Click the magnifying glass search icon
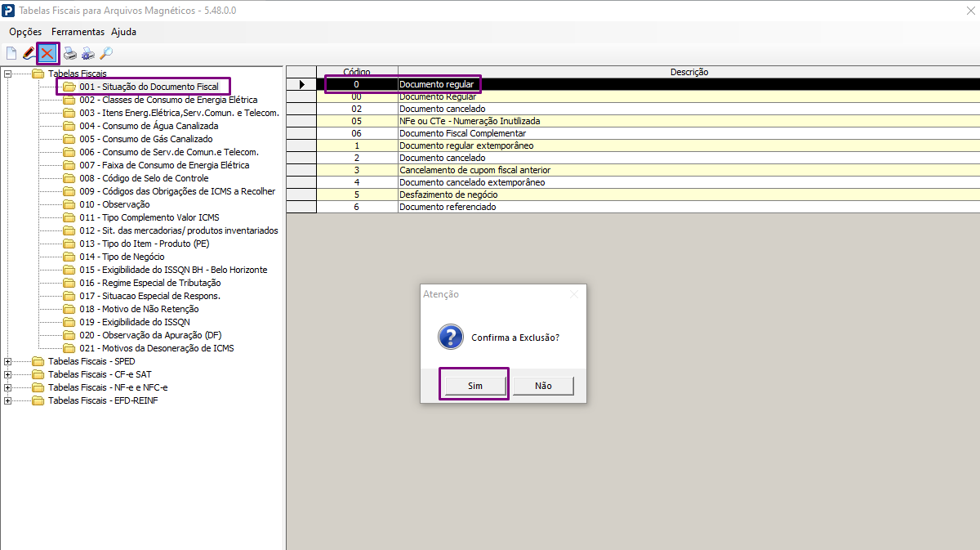980x550 pixels. (x=106, y=54)
